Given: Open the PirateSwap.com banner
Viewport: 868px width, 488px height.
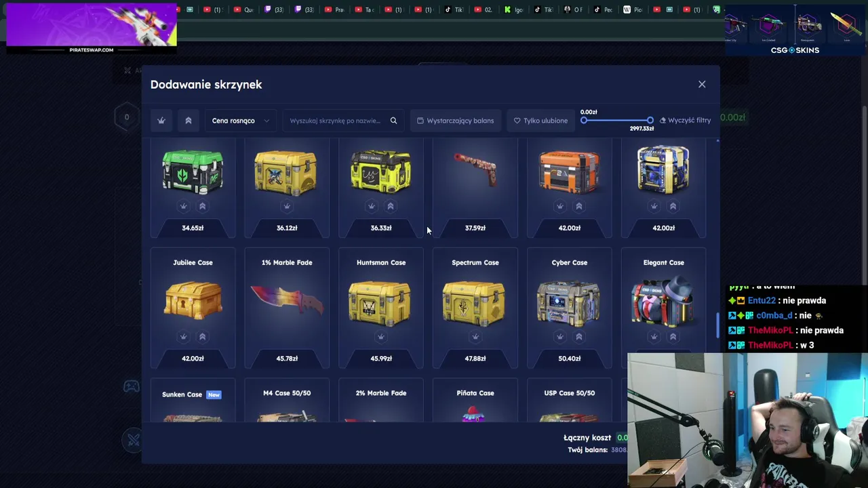Looking at the screenshot, I should 92,28.
